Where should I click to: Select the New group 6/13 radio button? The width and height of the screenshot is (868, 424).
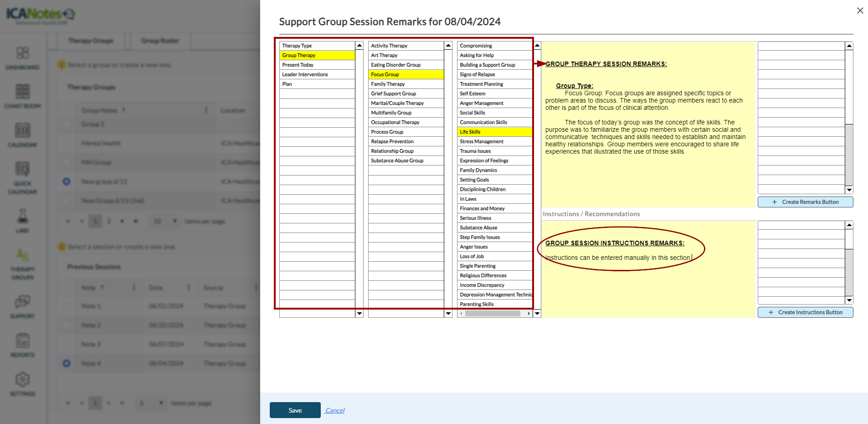tap(67, 181)
